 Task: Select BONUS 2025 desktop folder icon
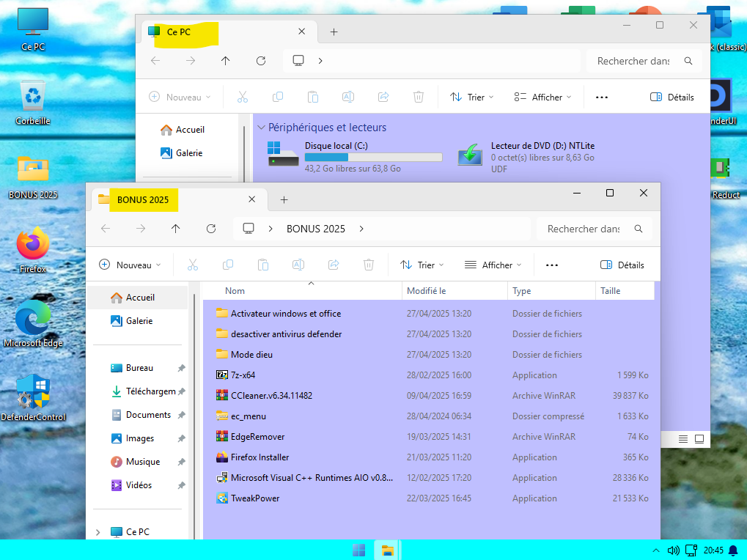(x=33, y=177)
